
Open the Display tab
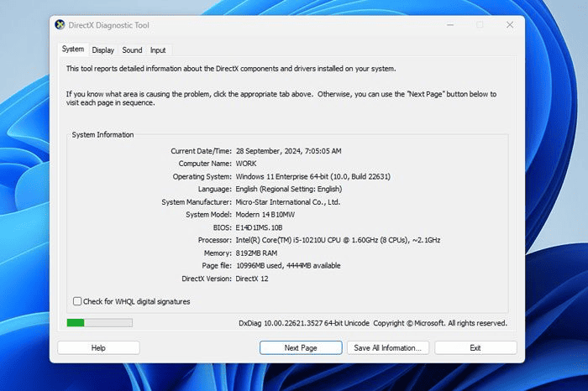pos(102,50)
